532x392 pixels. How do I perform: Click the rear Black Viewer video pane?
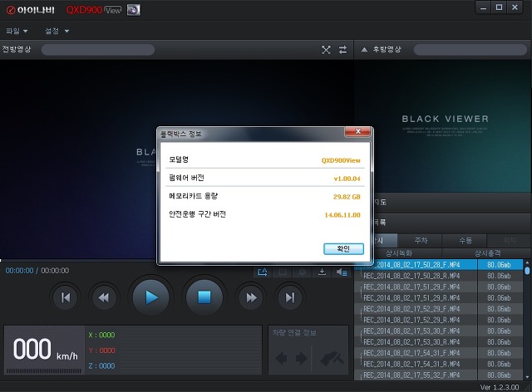[443, 126]
